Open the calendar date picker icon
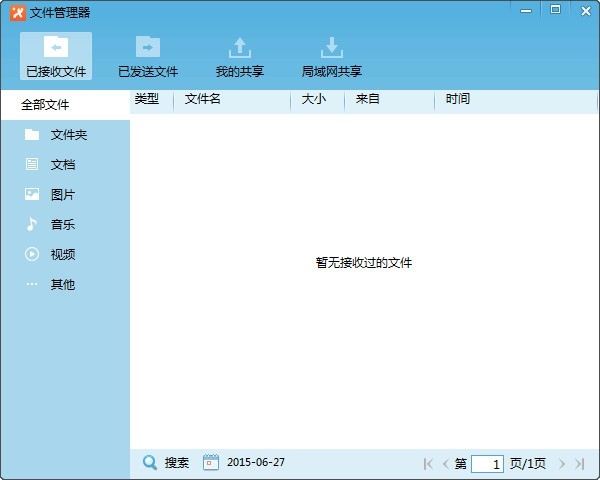This screenshot has width=600, height=480. (x=211, y=463)
